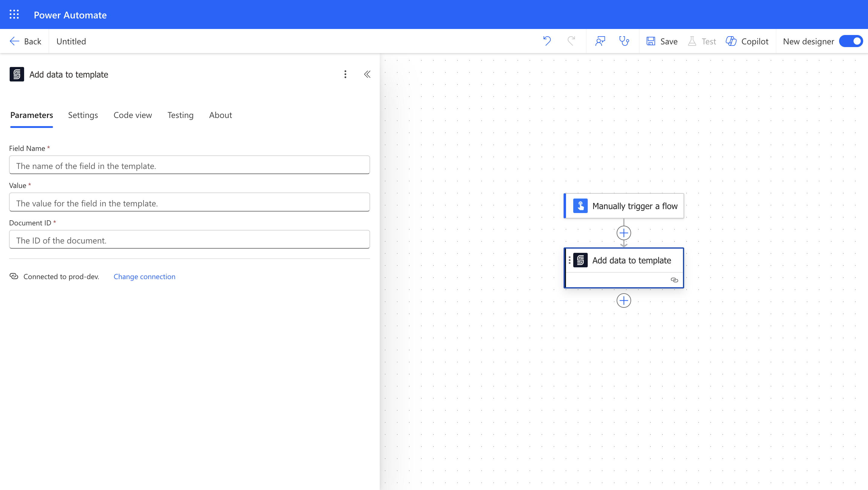Open the feedback person icon
This screenshot has height=490, width=868.
tap(600, 41)
